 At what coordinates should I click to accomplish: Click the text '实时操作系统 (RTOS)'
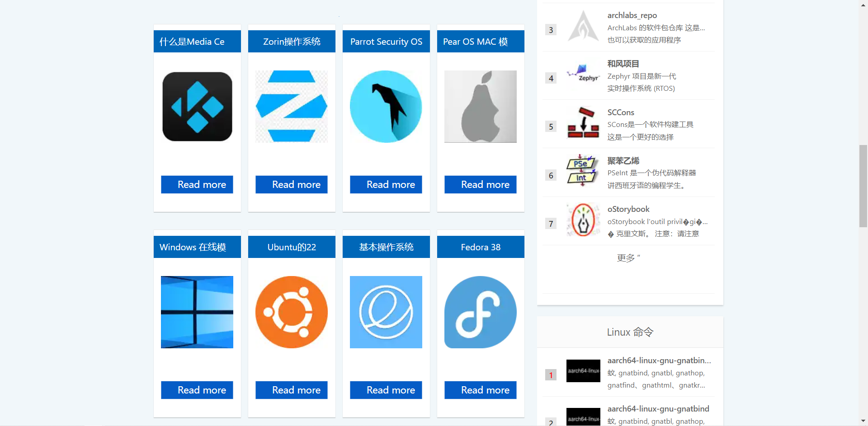coord(641,89)
